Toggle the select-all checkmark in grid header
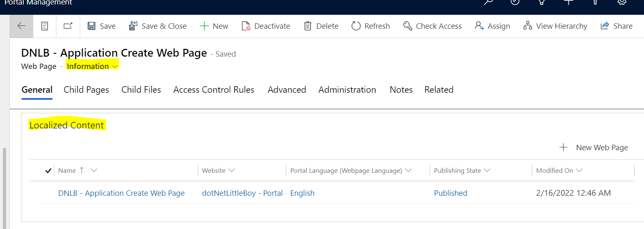 tap(48, 171)
